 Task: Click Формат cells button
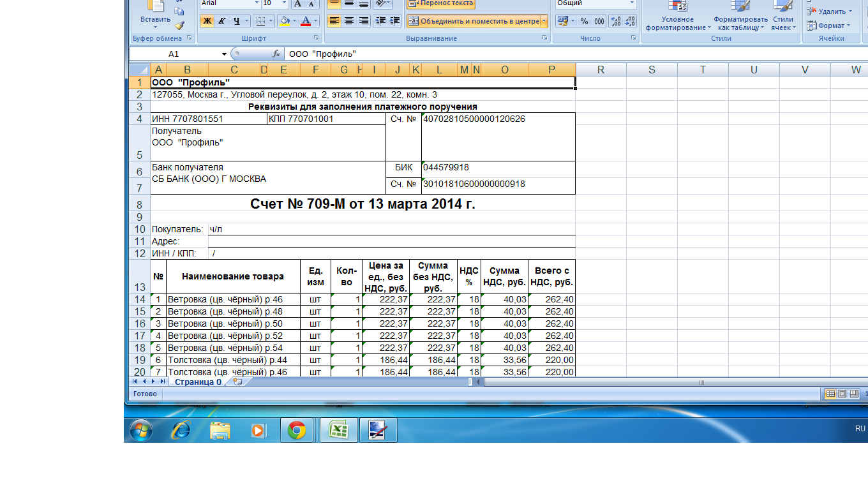(x=828, y=26)
